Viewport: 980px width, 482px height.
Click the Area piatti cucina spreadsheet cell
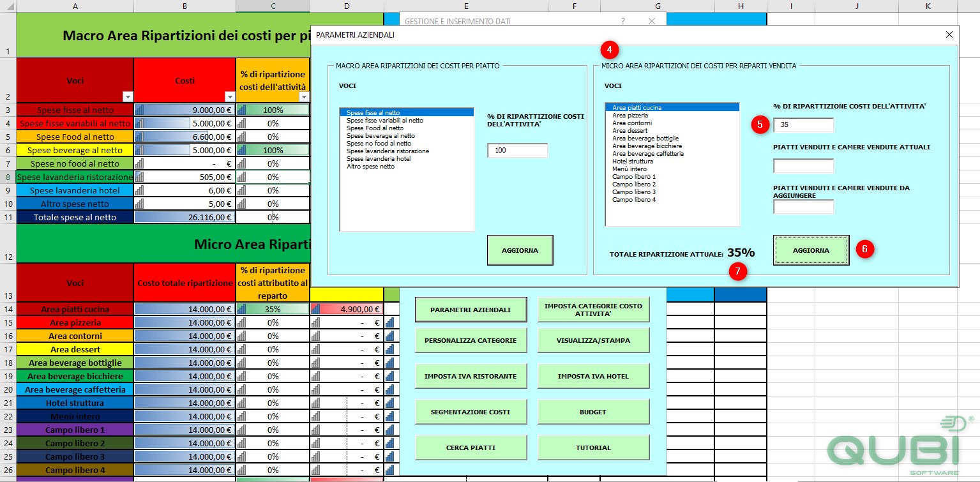pyautogui.click(x=75, y=309)
